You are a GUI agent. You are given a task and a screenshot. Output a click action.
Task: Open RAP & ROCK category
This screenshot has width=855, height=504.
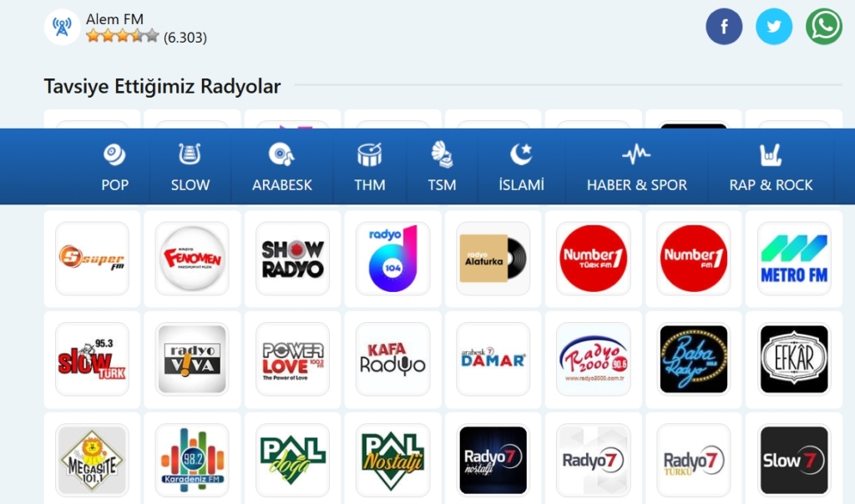coord(771,167)
